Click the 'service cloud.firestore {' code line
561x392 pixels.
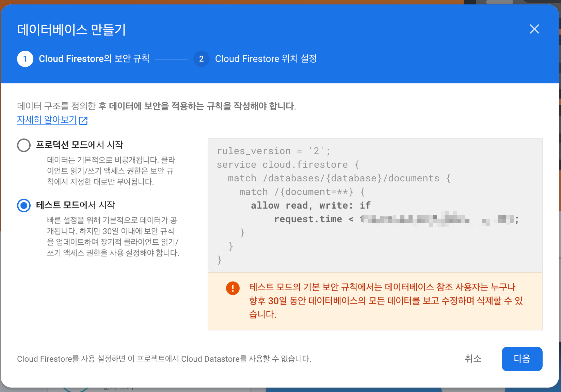[288, 164]
